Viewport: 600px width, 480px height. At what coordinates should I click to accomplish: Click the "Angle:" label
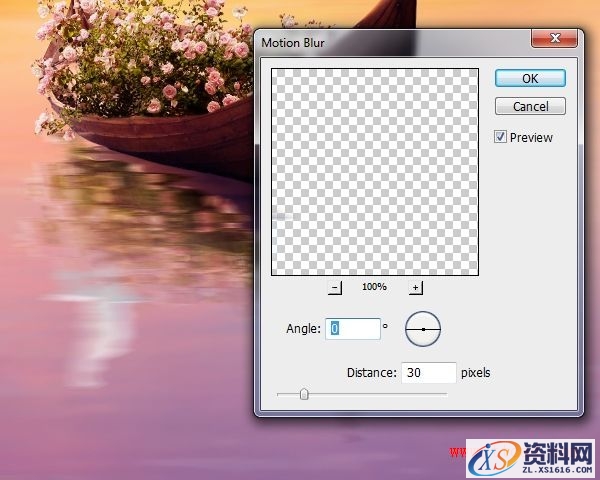pyautogui.click(x=302, y=328)
